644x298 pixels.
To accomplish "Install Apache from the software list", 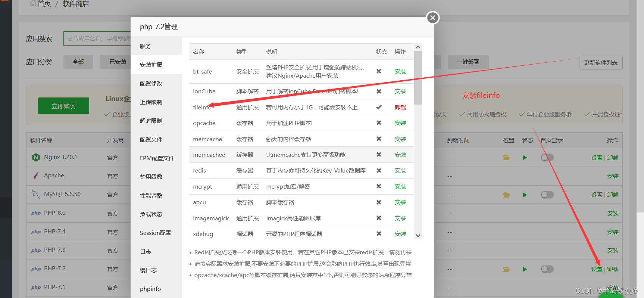I will click(x=613, y=176).
